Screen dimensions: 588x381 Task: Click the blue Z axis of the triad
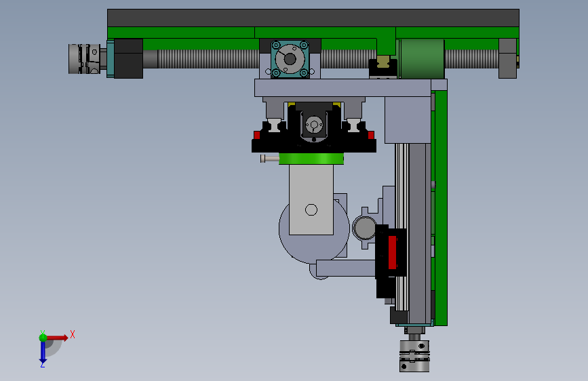[43, 352]
